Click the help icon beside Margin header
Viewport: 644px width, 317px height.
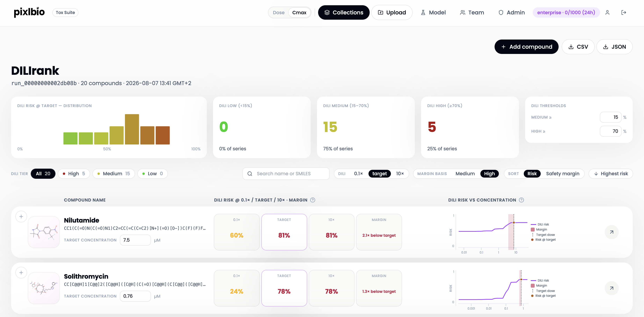312,200
